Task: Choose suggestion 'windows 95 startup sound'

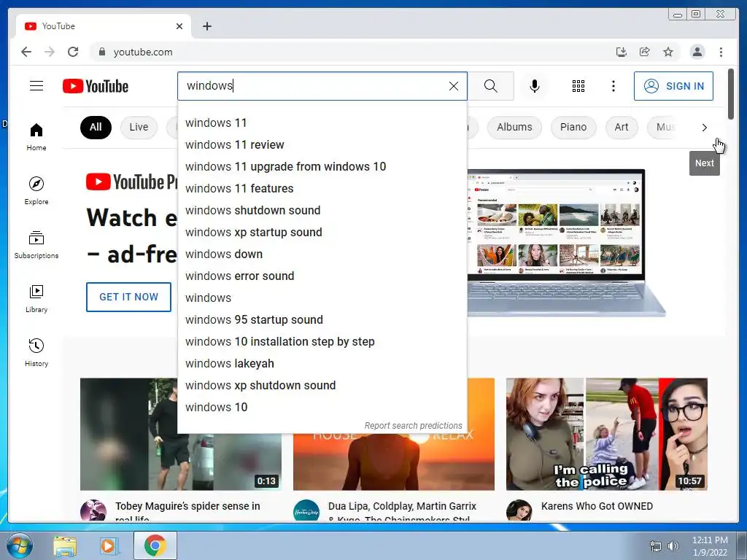Action: [x=322, y=320]
